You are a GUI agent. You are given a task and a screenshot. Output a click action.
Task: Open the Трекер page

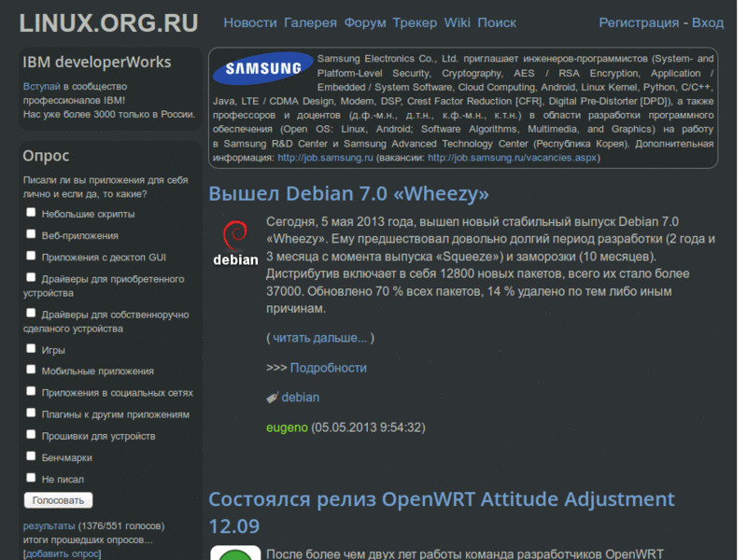click(415, 22)
